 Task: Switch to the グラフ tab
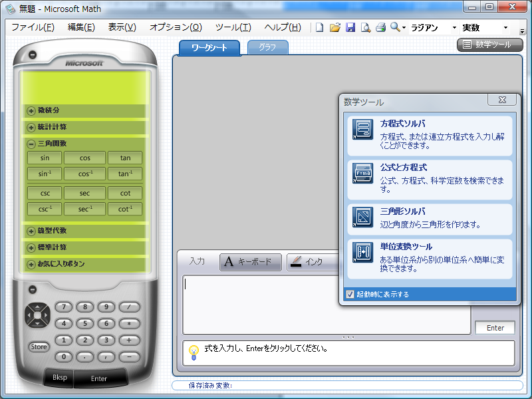(x=268, y=47)
